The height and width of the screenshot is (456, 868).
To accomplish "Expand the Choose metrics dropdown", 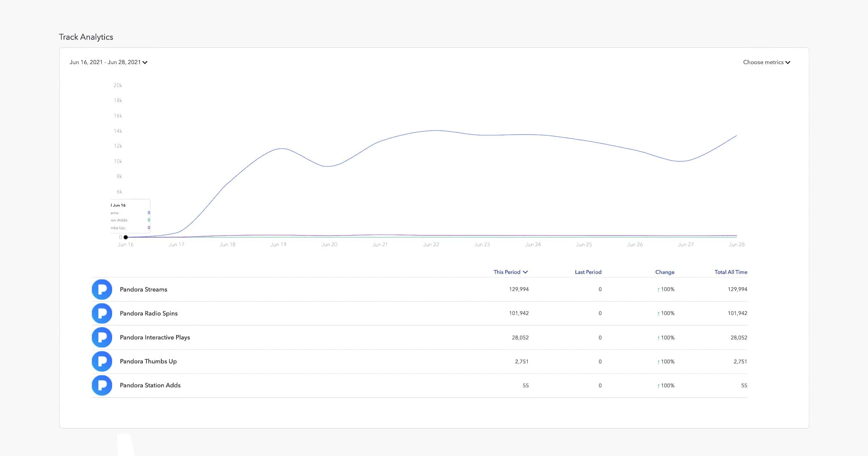I will (766, 62).
